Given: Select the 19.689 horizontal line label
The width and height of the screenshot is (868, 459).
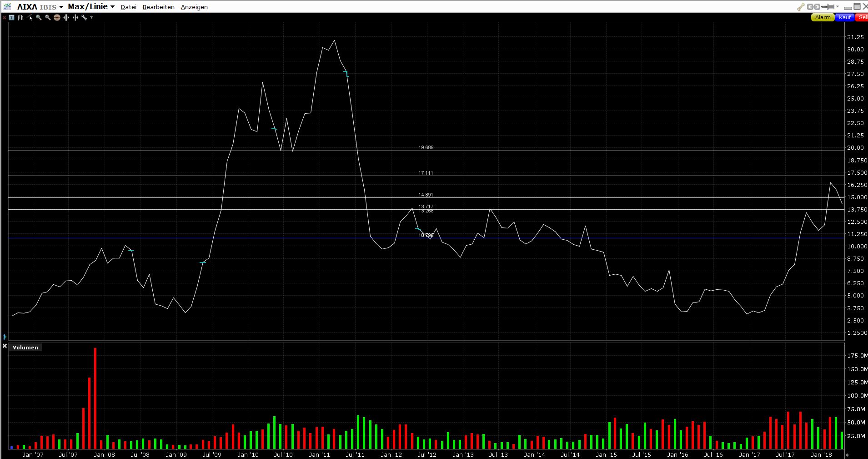Looking at the screenshot, I should pyautogui.click(x=426, y=147).
